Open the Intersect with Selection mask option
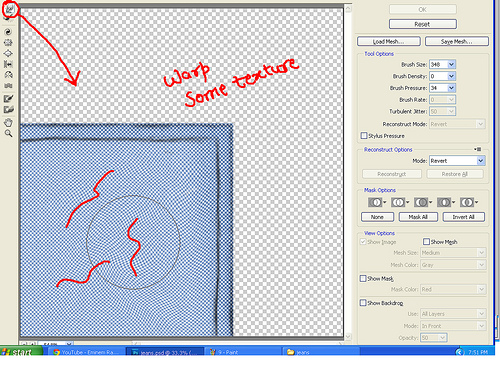Screen dimensions: 500x371 pos(446,202)
